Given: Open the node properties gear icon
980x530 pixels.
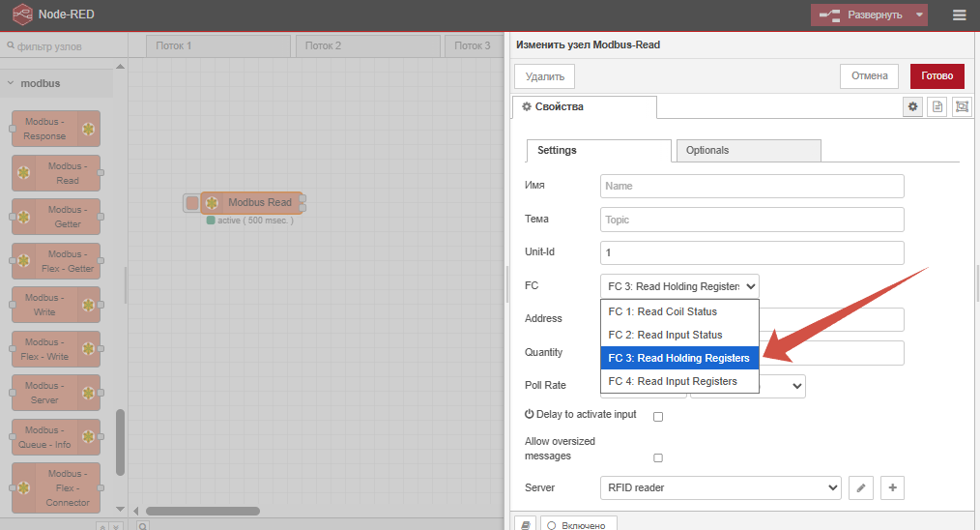Looking at the screenshot, I should tap(912, 107).
